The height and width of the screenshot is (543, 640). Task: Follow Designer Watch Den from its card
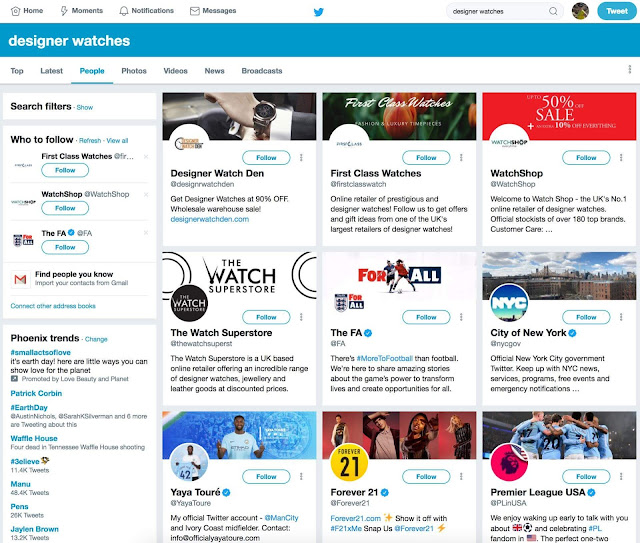click(x=266, y=158)
